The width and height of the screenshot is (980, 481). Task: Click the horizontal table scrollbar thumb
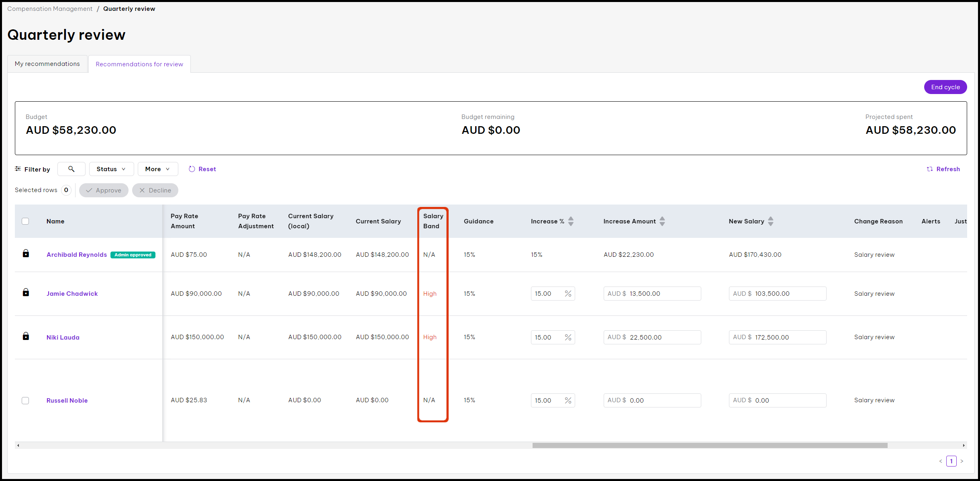[x=710, y=445]
